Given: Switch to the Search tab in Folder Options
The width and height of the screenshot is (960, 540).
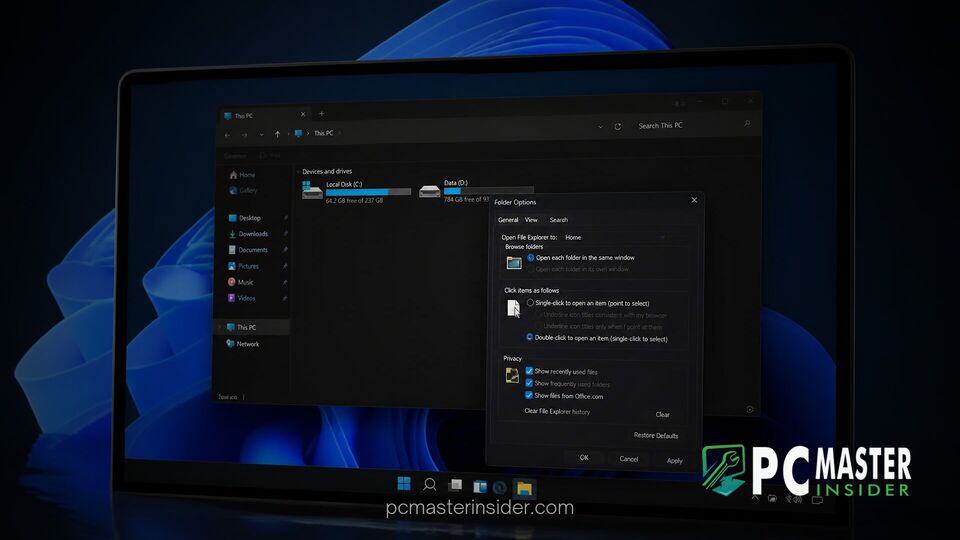Looking at the screenshot, I should click(x=558, y=220).
